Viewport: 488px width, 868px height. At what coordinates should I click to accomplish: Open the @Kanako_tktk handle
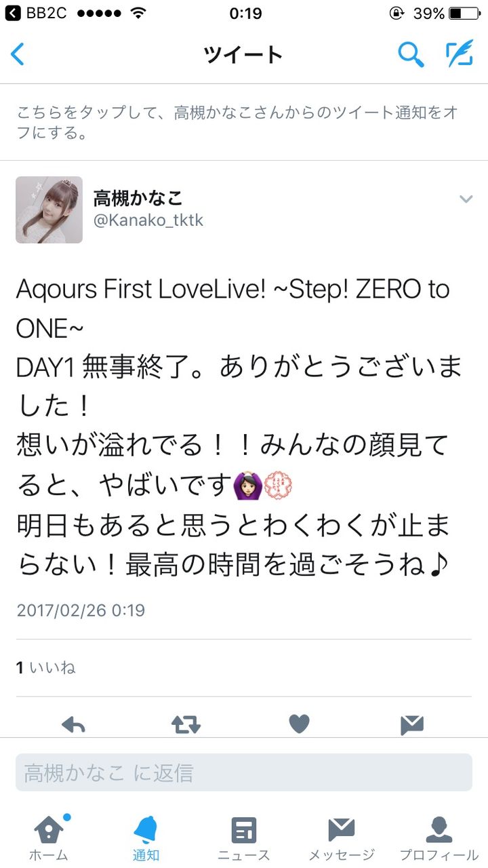click(x=148, y=221)
